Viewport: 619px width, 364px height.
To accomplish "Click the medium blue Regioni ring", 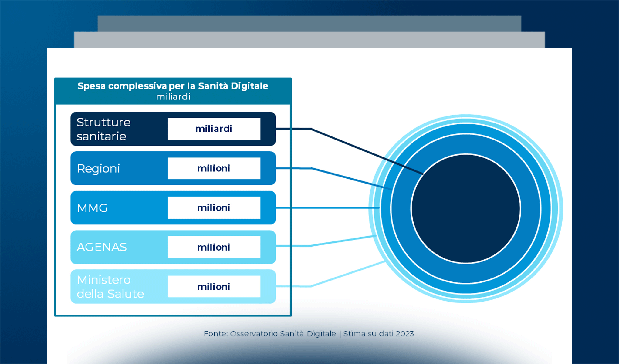I will point(466,144).
